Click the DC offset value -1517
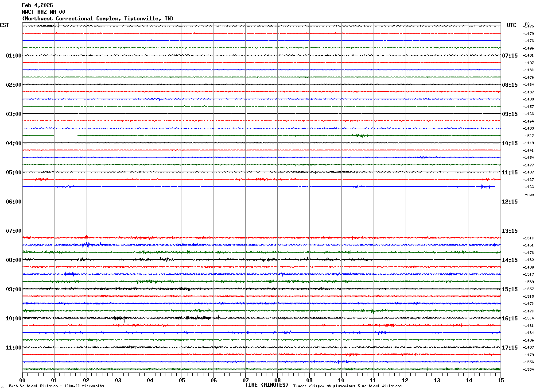Screen dimensions: 536x392 pyautogui.click(x=528, y=274)
